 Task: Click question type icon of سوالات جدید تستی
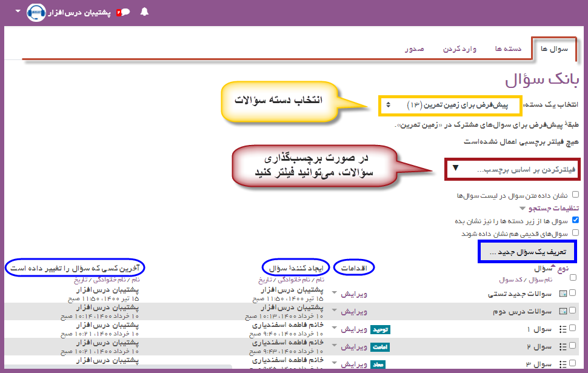click(x=563, y=294)
